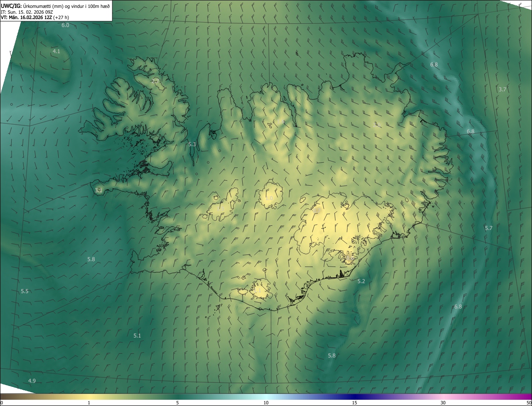Click the '4.1' value label on the map

click(57, 51)
